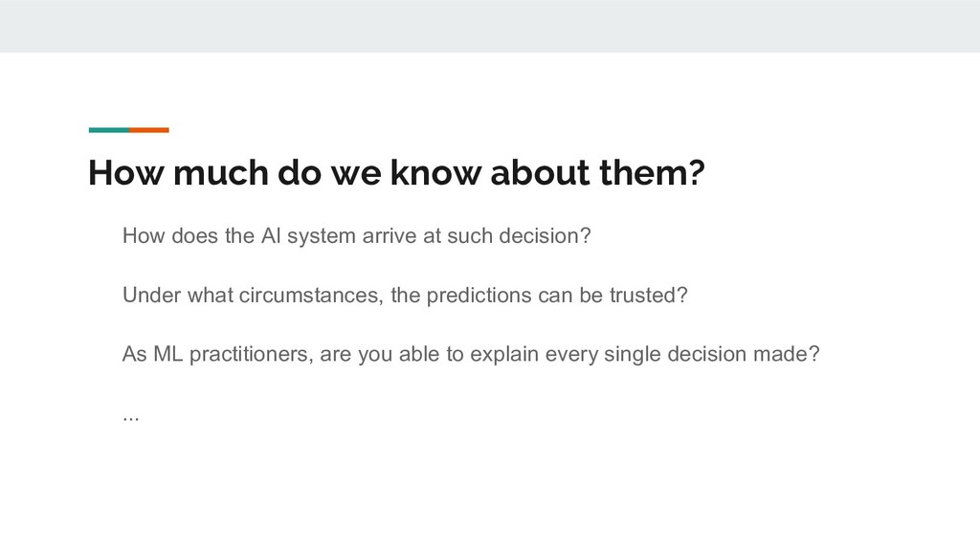Click the word "know" in the title
The width and height of the screenshot is (980, 551).
(435, 172)
